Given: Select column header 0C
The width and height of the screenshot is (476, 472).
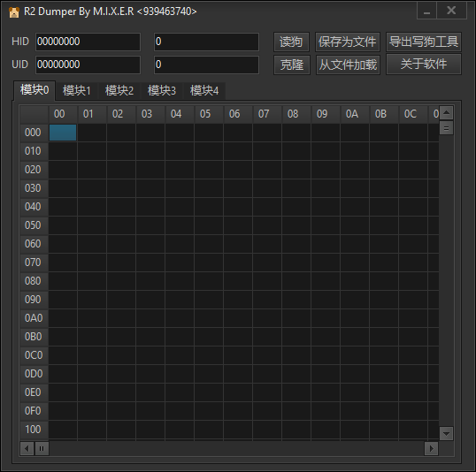Looking at the screenshot, I should (413, 114).
